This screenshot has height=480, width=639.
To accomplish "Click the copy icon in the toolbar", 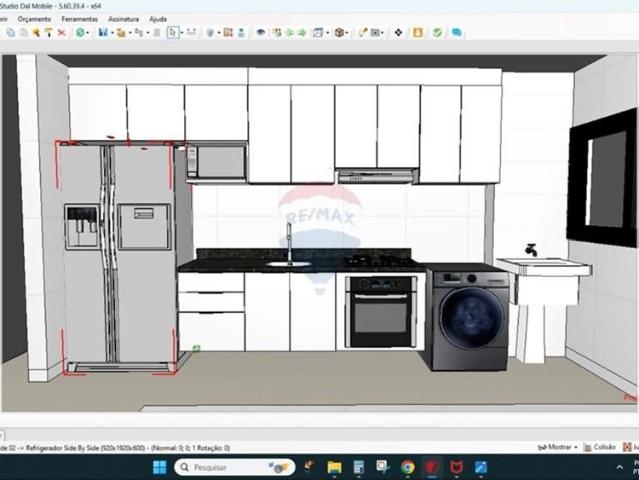I will (11, 33).
